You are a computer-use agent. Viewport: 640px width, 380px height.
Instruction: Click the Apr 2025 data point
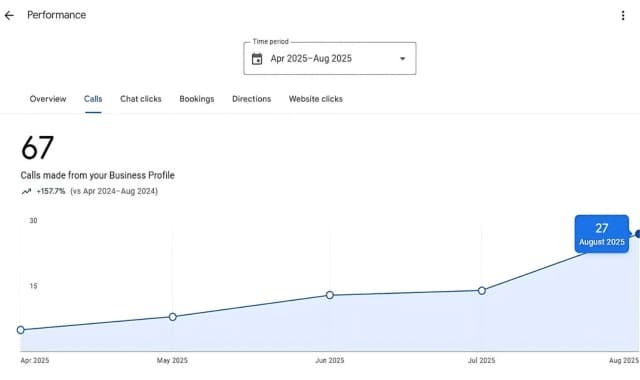[x=21, y=330]
